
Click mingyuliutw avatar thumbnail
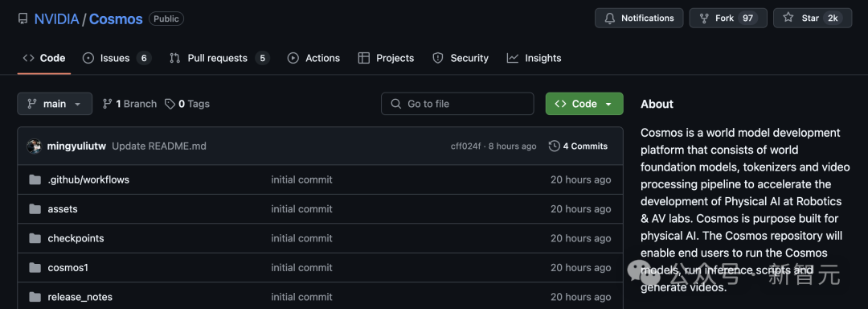click(35, 146)
